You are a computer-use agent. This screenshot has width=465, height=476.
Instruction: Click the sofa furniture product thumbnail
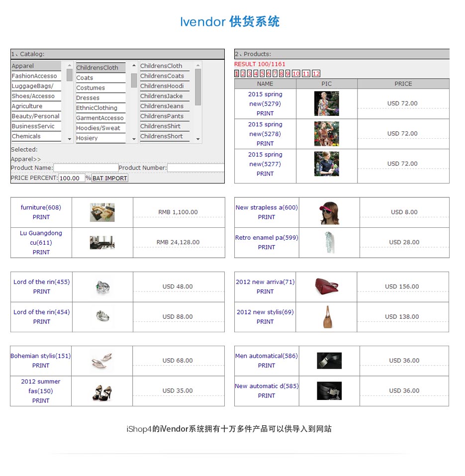[x=102, y=212]
